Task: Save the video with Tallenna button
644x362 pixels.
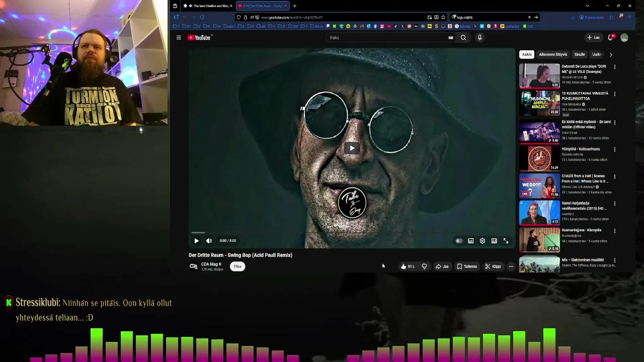Action: click(x=467, y=266)
